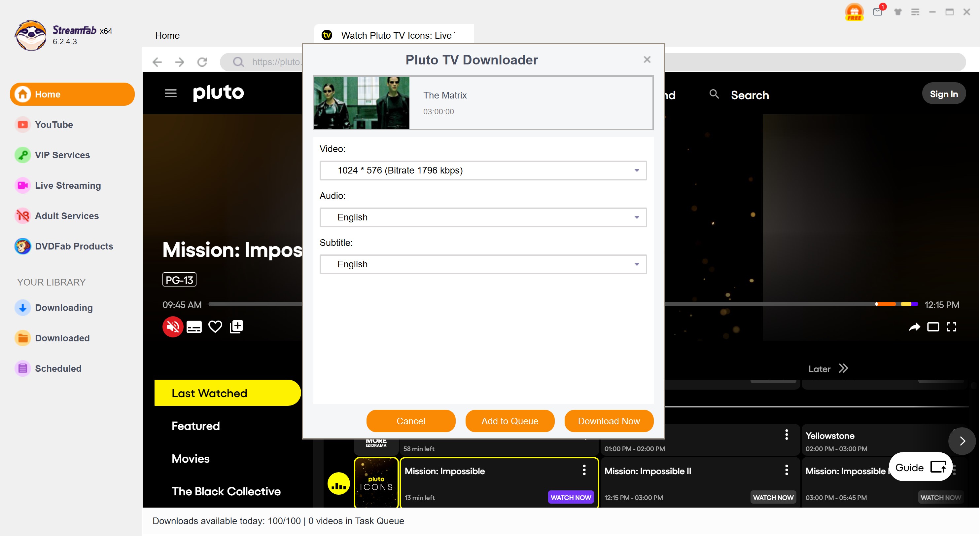Viewport: 980px width, 536px height.
Task: Unmute the Pluto player audio
Action: [173, 326]
